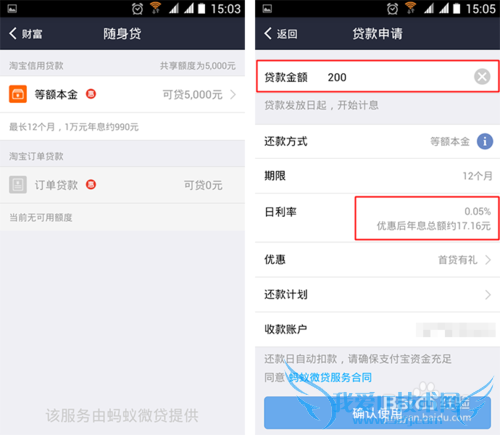Tap the 日利率 0.05% row
500x435 pixels.
[377, 218]
